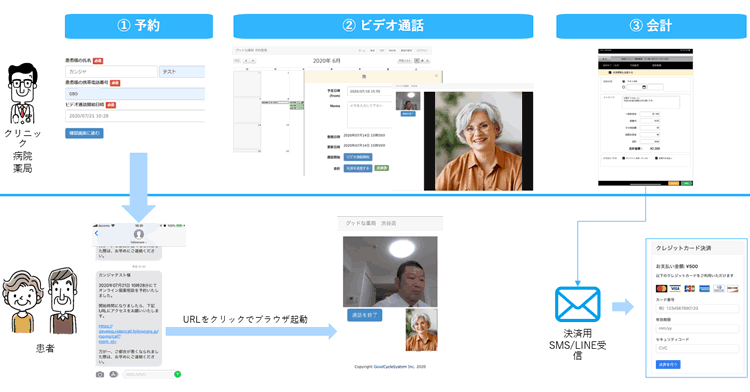Click the Discover card logo
The image size is (750, 392).
(732, 289)
